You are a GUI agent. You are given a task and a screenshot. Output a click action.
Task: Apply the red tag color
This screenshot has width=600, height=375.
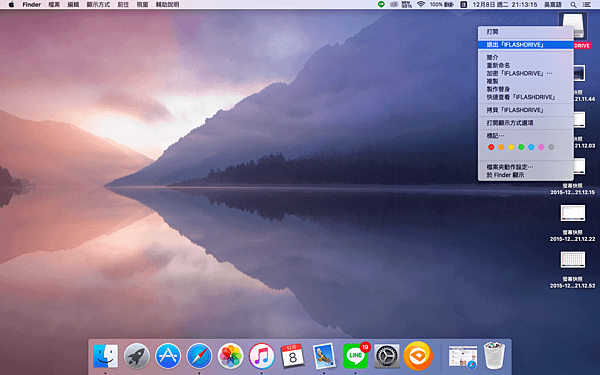click(491, 147)
